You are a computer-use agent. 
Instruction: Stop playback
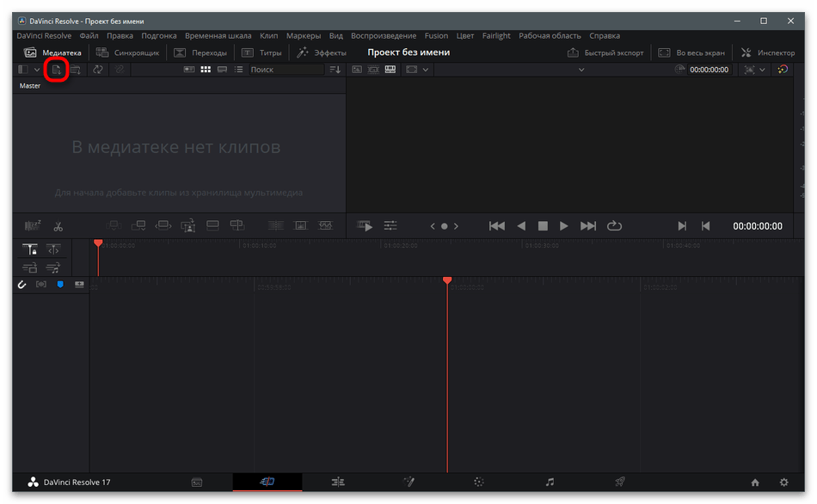click(543, 225)
